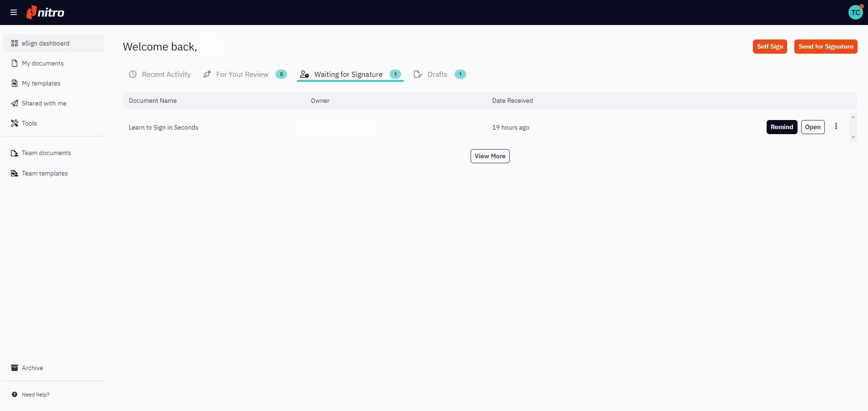Click the Archive icon at bottom
Image resolution: width=868 pixels, height=411 pixels.
tap(14, 368)
